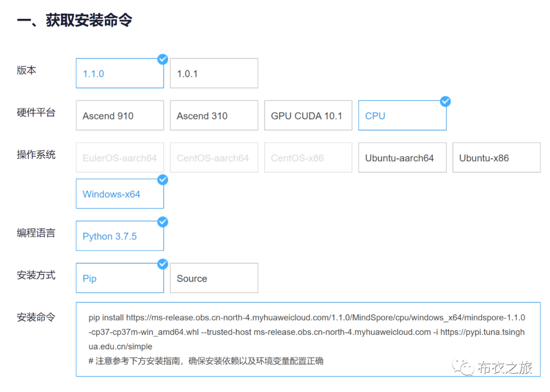Click the '版本' row label
The height and width of the screenshot is (392, 550).
pyautogui.click(x=26, y=70)
